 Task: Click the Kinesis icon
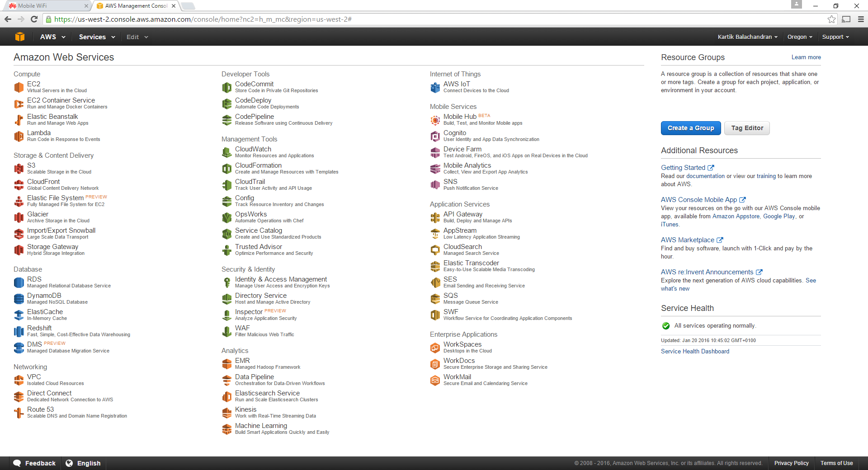227,413
